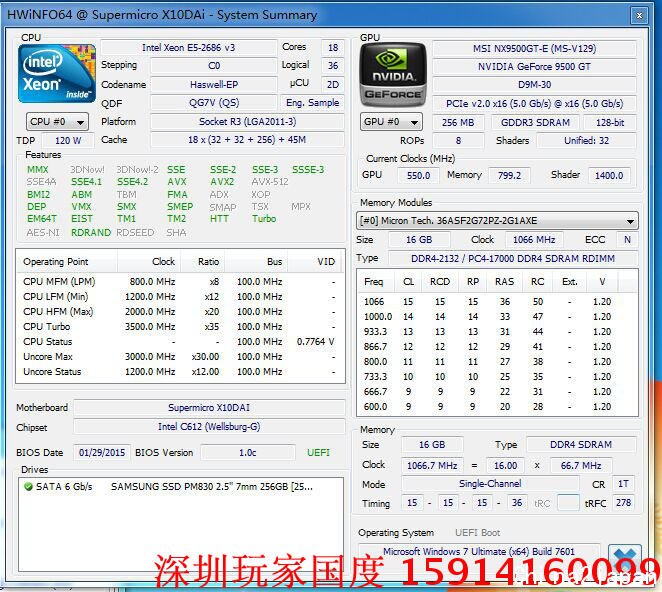This screenshot has width=662, height=592.
Task: Click the BIOS date 01/29/2015 field
Action: [x=102, y=453]
